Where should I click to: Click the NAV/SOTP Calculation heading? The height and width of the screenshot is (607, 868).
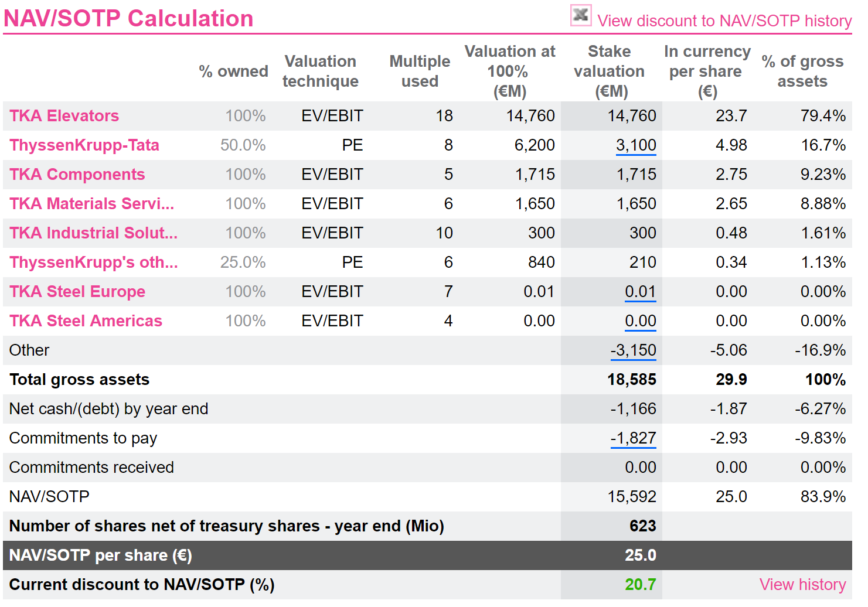point(128,19)
